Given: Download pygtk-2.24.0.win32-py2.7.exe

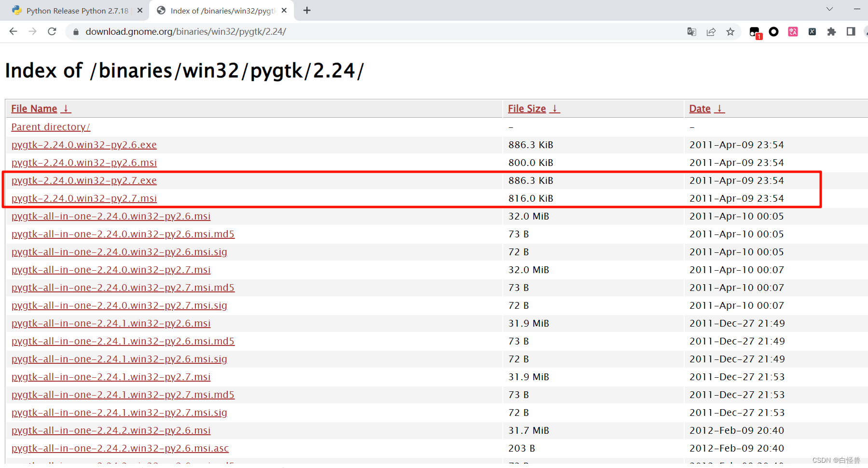Looking at the screenshot, I should point(84,180).
